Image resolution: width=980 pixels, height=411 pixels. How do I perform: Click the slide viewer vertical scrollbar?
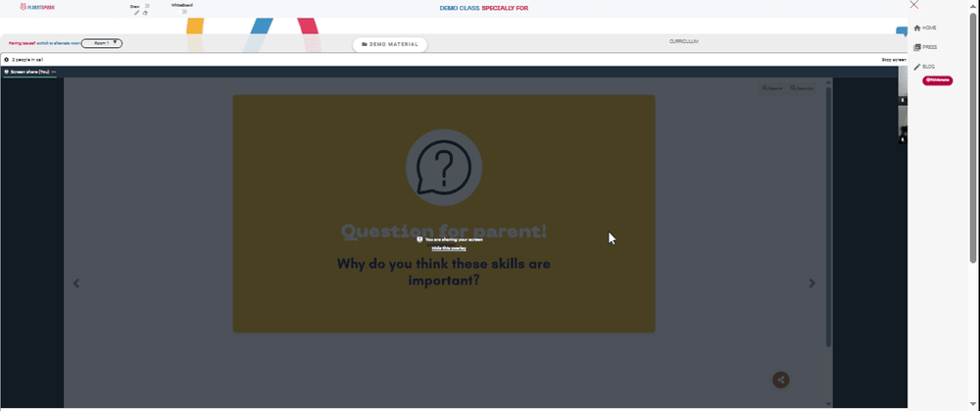pos(829,217)
